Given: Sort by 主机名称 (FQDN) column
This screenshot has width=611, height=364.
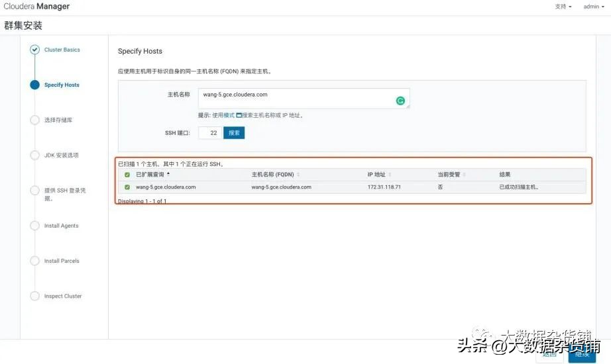Looking at the screenshot, I should click(x=276, y=175).
